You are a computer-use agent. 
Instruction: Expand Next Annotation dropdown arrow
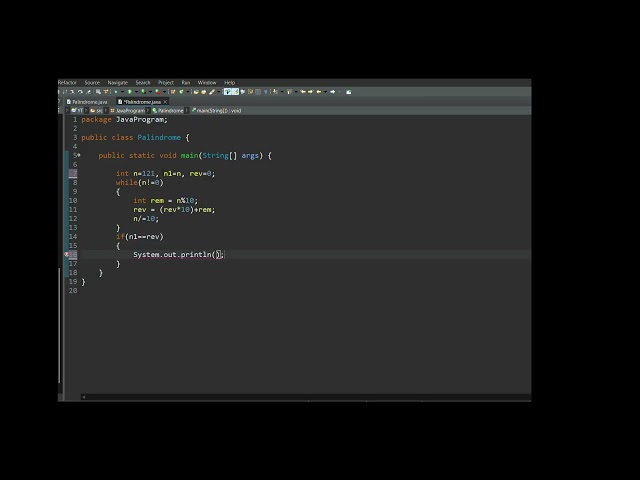pyautogui.click(x=282, y=92)
